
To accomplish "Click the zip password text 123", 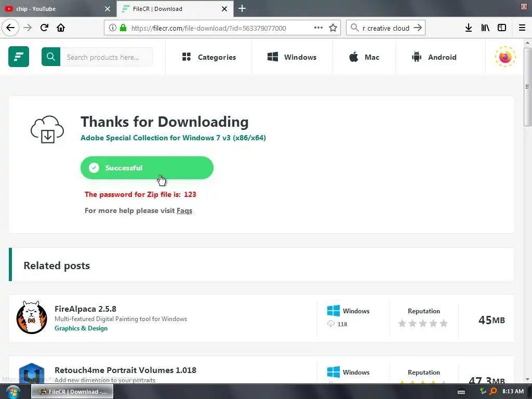I will [x=190, y=194].
